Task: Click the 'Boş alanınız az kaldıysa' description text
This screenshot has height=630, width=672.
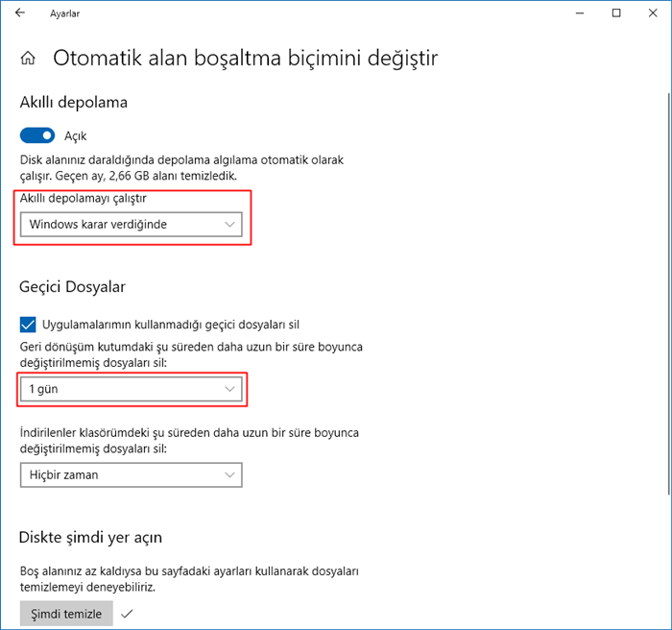Action: [x=189, y=579]
